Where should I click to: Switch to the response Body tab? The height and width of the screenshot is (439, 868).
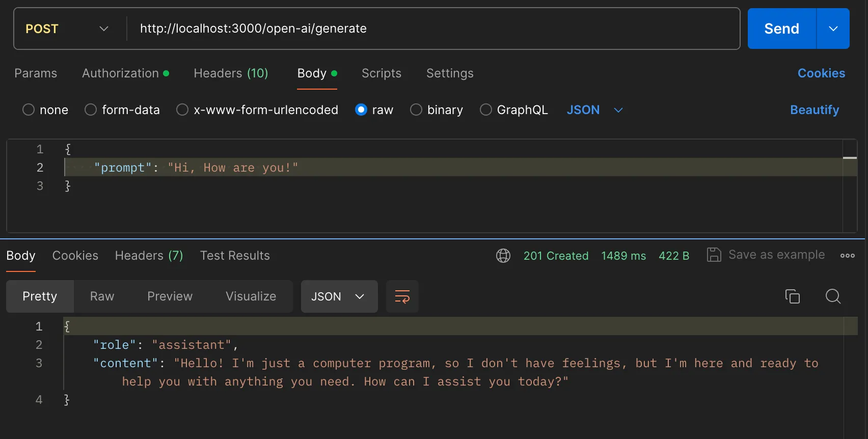21,256
